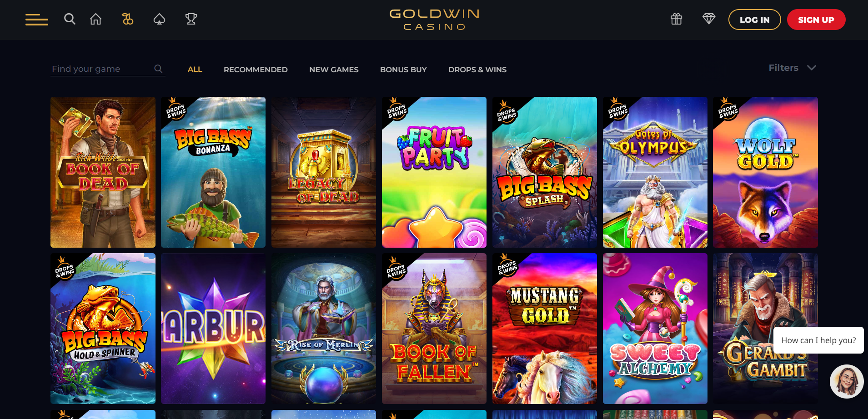Screen dimensions: 868x419
Task: Open live chat support avatar
Action: pos(847,381)
